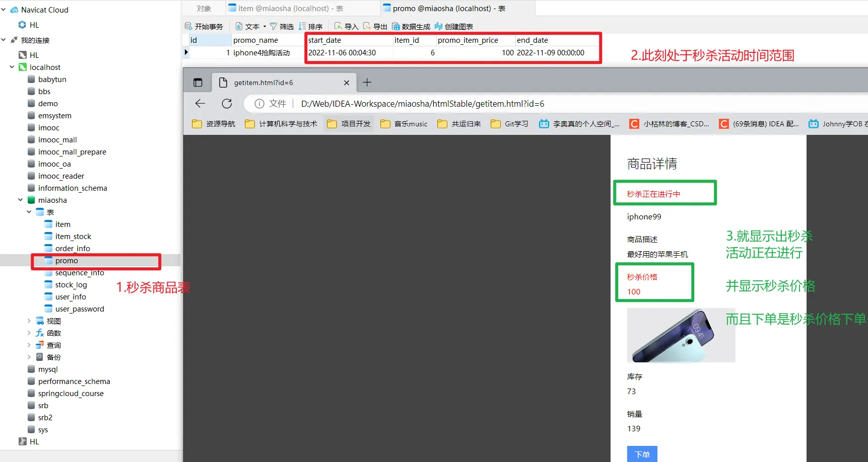Viewport: 868px width, 462px height.
Task: Click the Data Generation (数据生成) icon
Action: pyautogui.click(x=396, y=26)
